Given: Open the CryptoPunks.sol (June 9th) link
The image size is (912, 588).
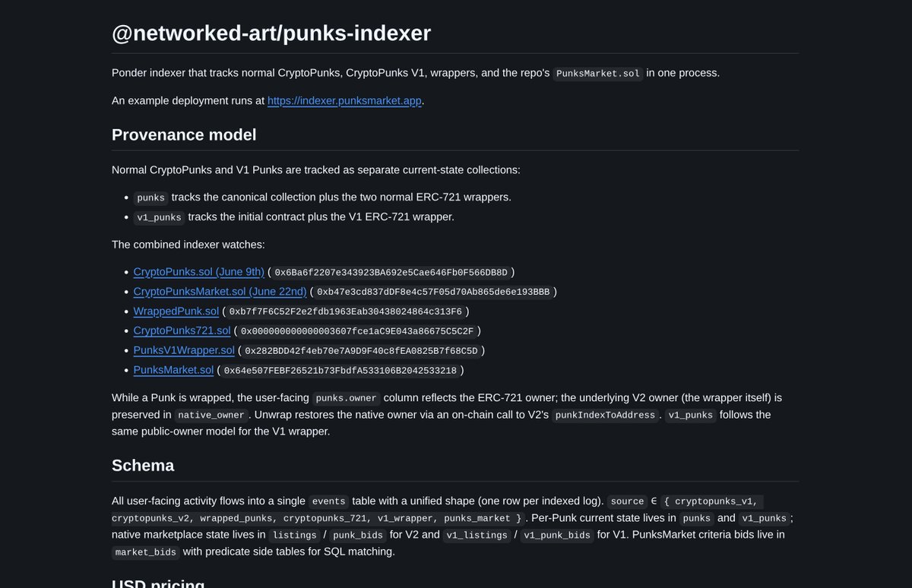Looking at the screenshot, I should pyautogui.click(x=199, y=272).
